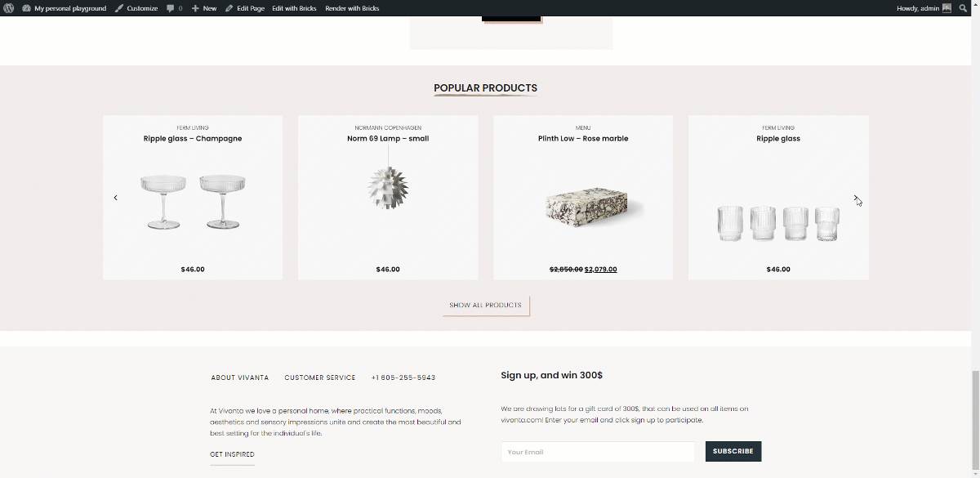Focus the Your Email input field
Screen dimensions: 980x478
pos(598,452)
